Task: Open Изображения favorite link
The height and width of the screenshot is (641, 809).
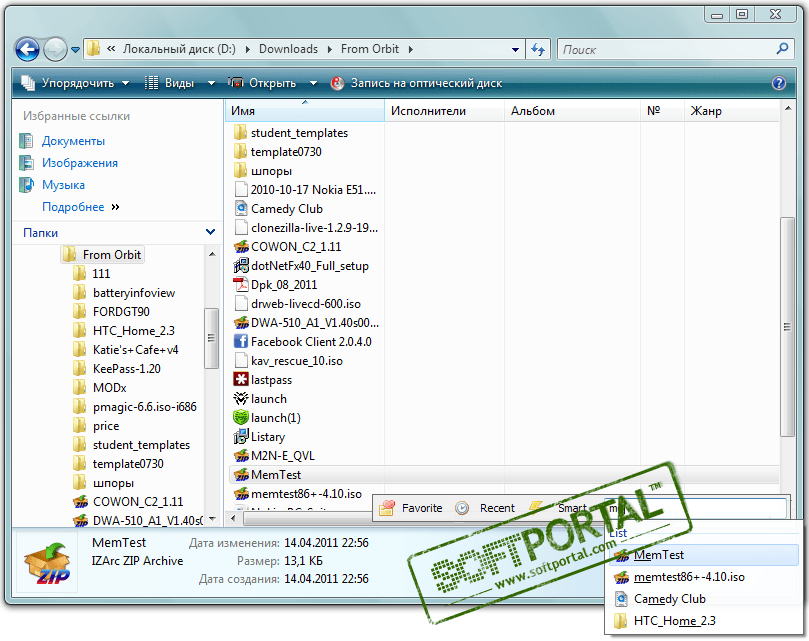Action: [x=80, y=163]
